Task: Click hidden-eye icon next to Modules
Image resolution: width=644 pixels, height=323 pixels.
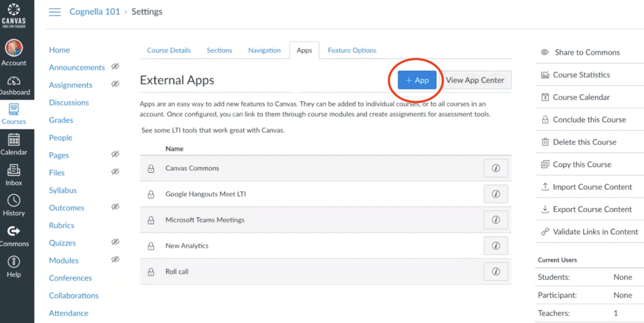Action: 115,259
